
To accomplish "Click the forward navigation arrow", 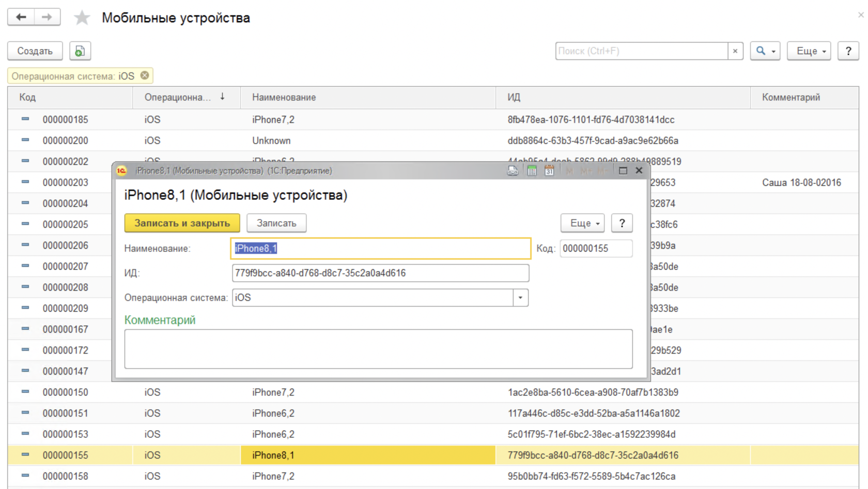I will [x=47, y=17].
